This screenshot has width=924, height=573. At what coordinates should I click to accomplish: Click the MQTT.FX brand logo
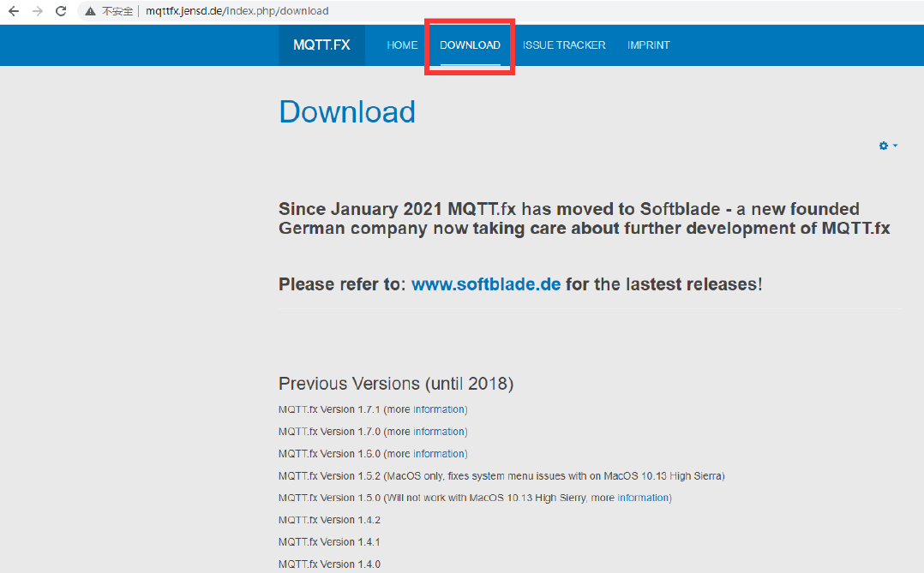coord(321,45)
